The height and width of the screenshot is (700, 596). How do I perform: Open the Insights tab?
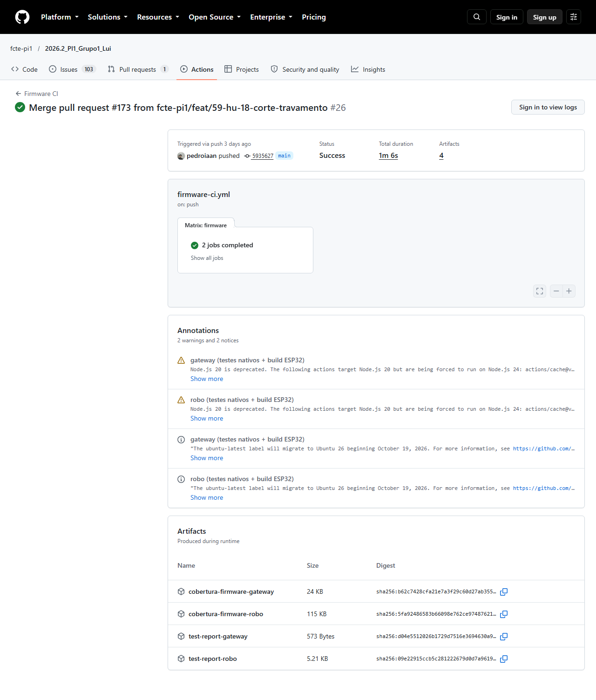pos(368,69)
